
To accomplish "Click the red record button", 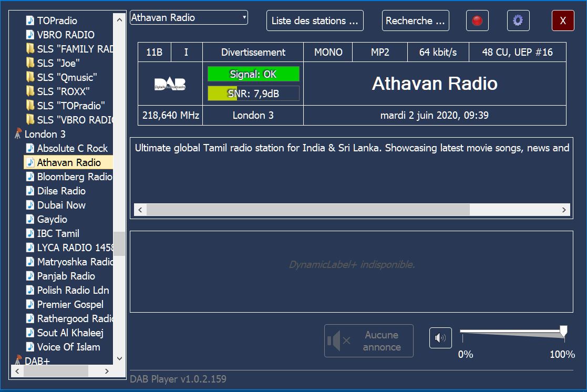I will [477, 20].
